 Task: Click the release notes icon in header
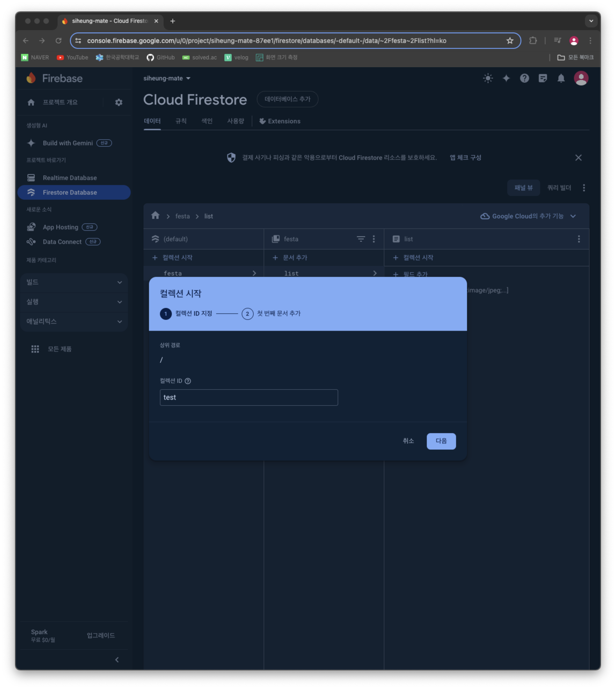543,78
